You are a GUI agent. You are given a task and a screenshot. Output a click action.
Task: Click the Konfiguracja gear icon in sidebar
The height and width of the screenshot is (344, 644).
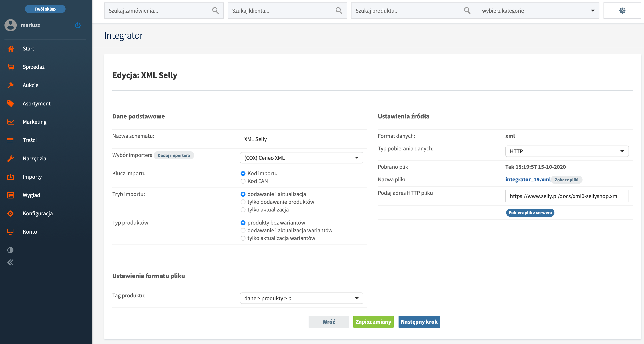pos(11,214)
